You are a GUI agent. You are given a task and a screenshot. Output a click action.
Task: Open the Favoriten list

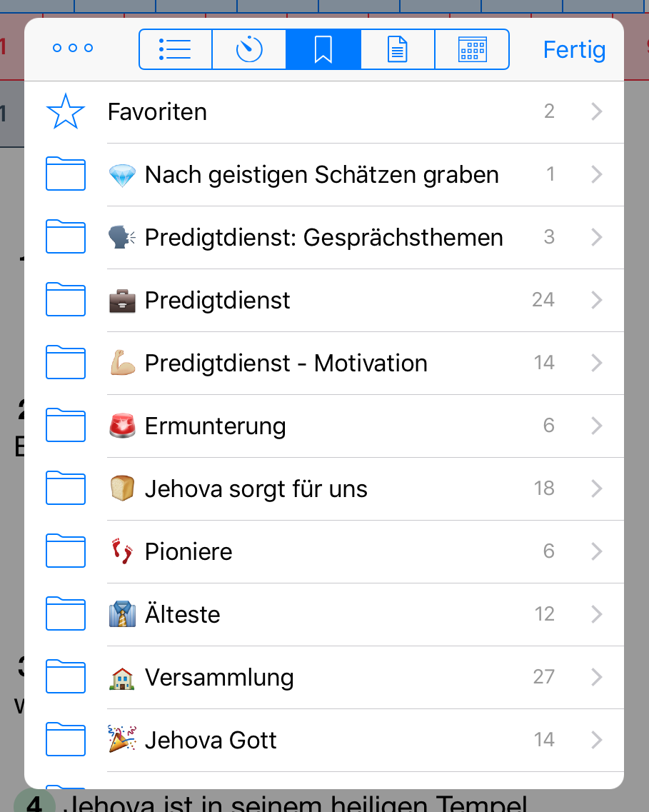[157, 112]
